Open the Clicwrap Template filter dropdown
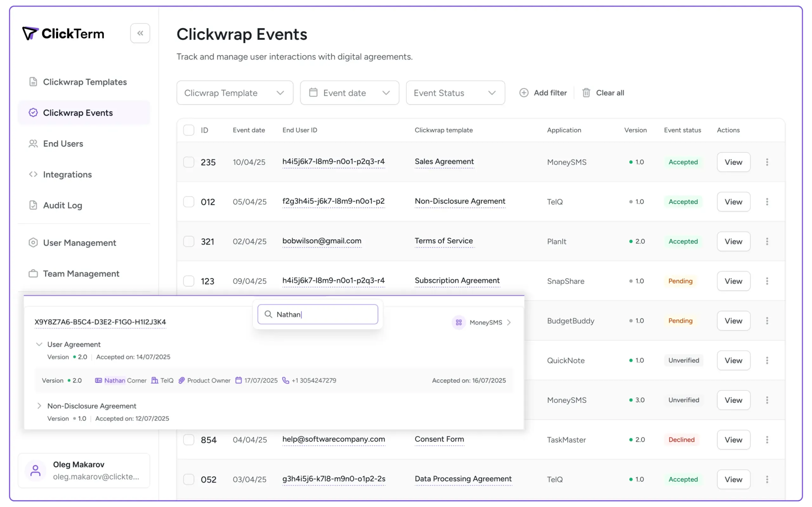Viewport: 812px width, 507px height. coord(234,93)
